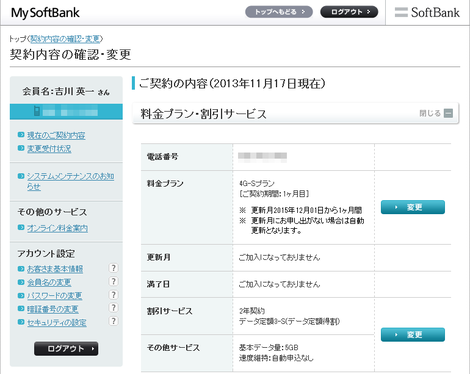Click the 基本データ量:5GB text
The image size is (470, 374).
click(269, 348)
